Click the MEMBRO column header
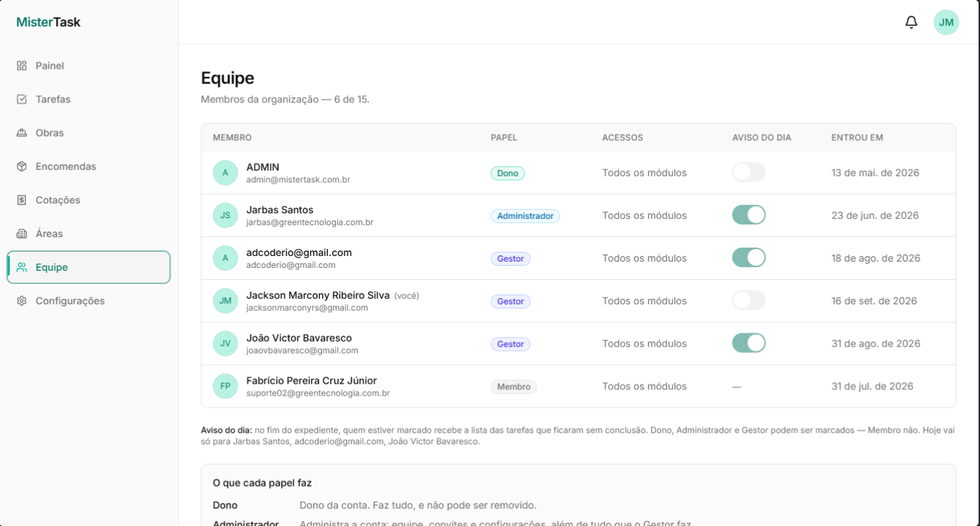The height and width of the screenshot is (526, 980). pyautogui.click(x=232, y=138)
